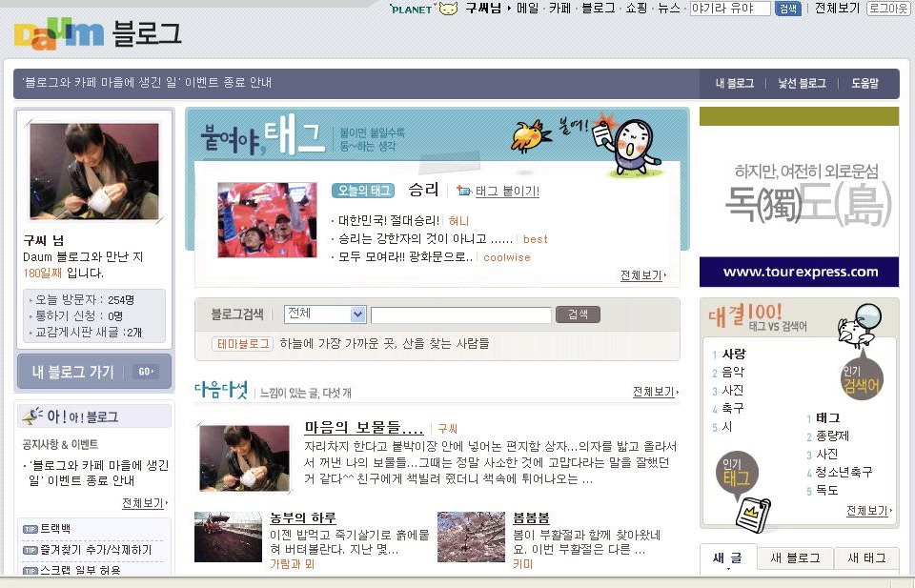This screenshot has height=588, width=915.
Task: Click the profile photo in sidebar
Action: tap(94, 171)
